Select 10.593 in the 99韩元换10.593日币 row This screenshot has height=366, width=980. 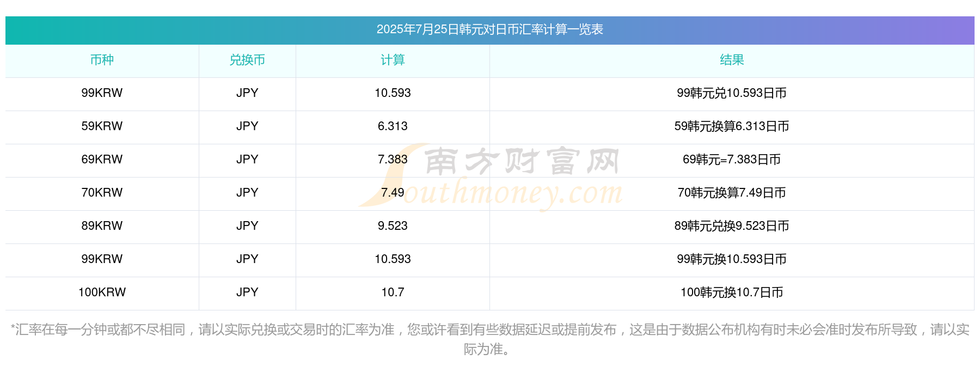pyautogui.click(x=393, y=259)
